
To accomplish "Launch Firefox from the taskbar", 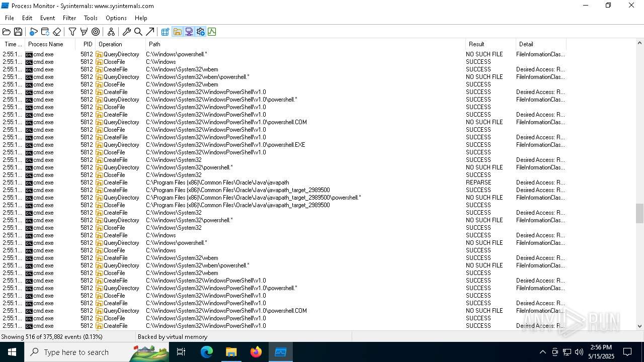I will tap(256, 352).
